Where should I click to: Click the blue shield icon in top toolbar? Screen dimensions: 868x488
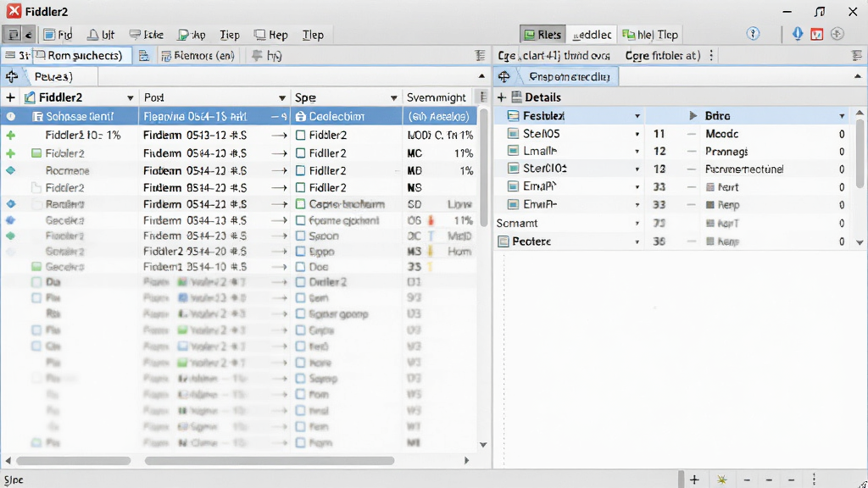click(x=797, y=34)
